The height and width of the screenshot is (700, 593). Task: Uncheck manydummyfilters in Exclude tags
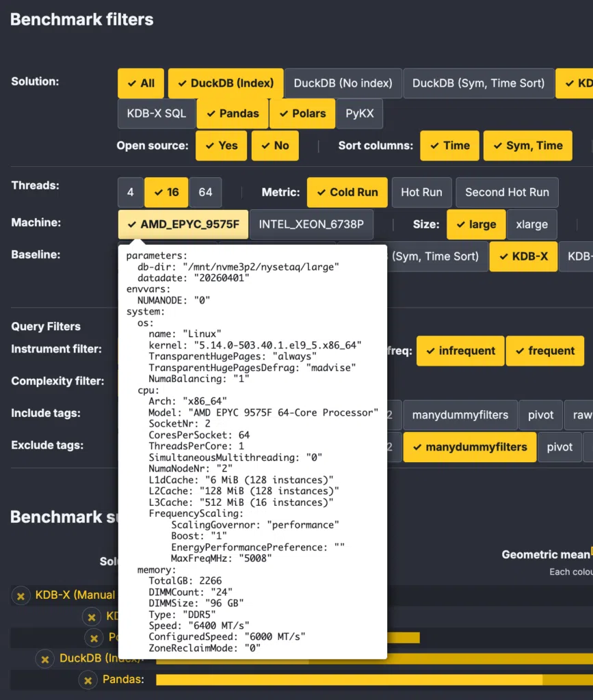pyautogui.click(x=470, y=447)
